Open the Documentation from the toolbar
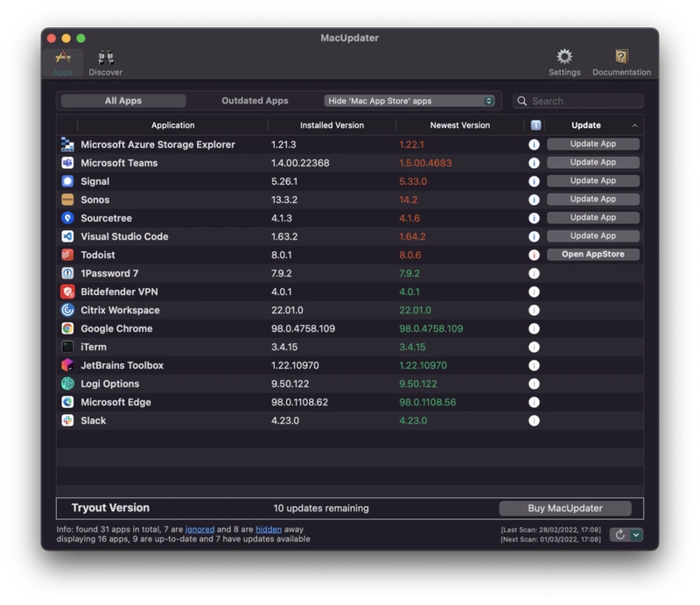Screen dimensions: 700x605 click(x=621, y=58)
